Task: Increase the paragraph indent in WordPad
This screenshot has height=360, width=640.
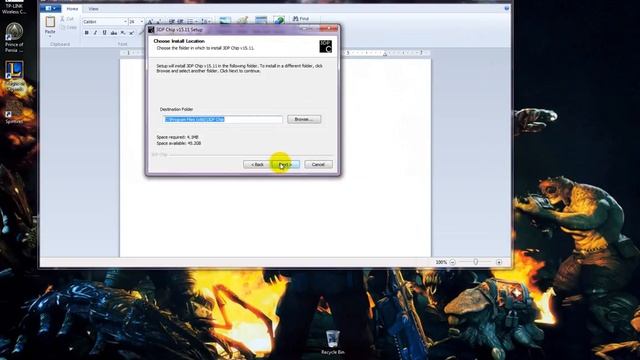Action: click(180, 21)
